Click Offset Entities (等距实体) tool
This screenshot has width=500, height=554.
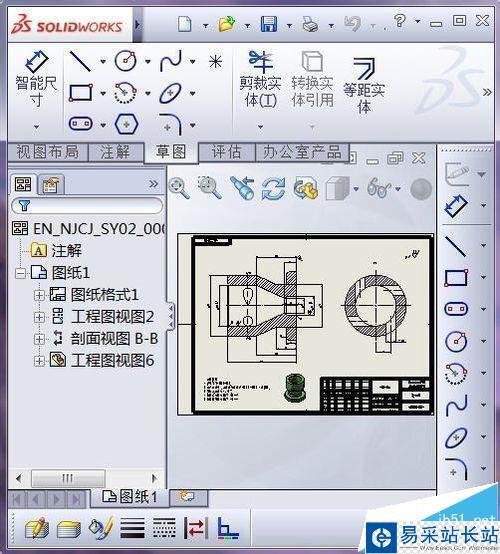(364, 86)
